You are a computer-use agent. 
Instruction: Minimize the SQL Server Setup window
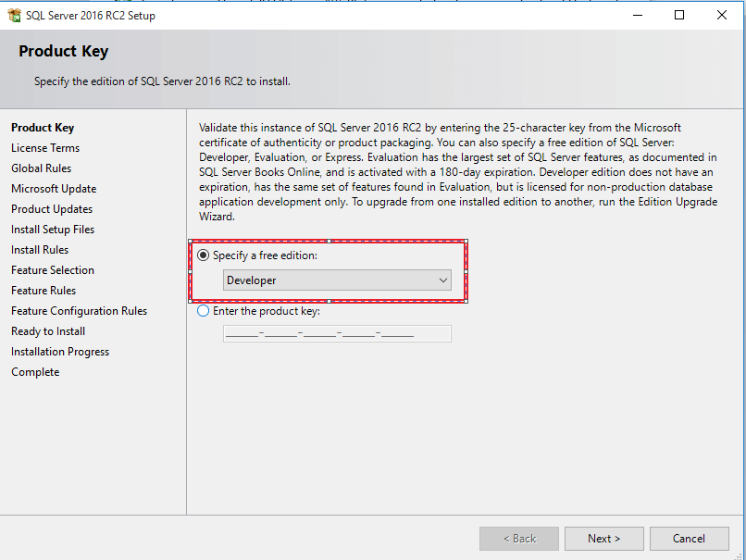638,15
